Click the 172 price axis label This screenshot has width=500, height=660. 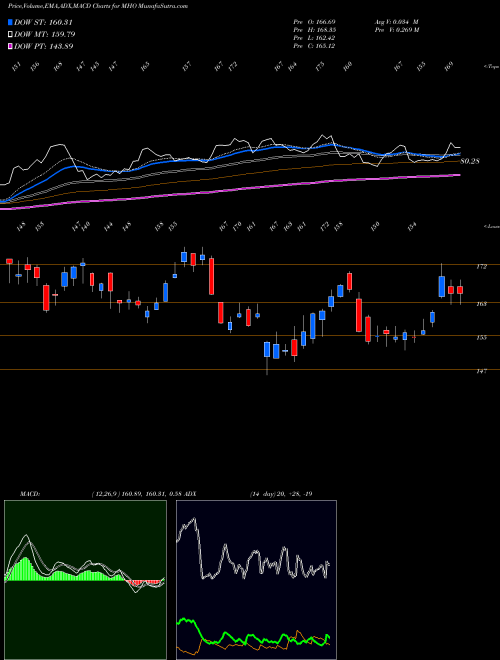[x=482, y=266]
